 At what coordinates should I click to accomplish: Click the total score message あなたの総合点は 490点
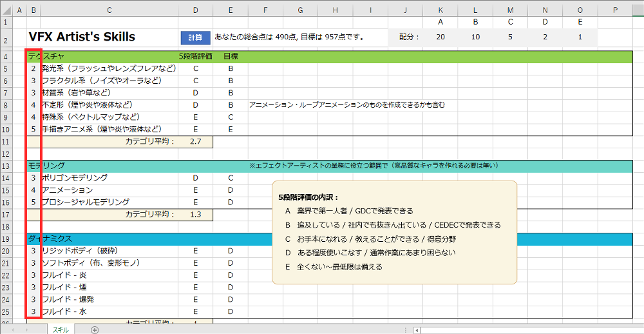(x=256, y=37)
